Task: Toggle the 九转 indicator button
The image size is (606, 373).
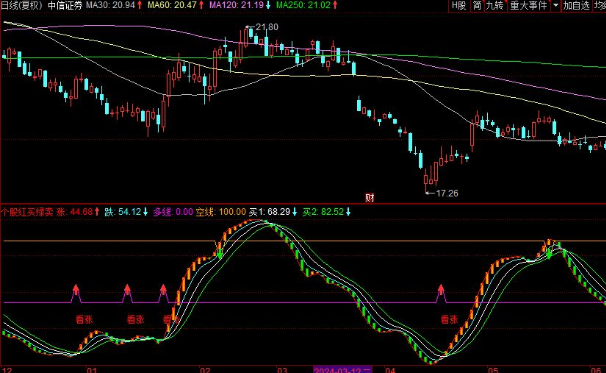Action: (495, 5)
